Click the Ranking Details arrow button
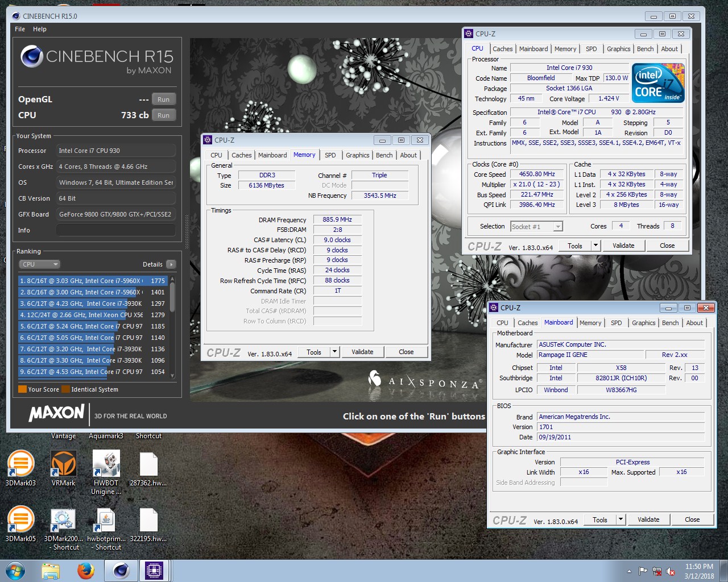 (171, 264)
